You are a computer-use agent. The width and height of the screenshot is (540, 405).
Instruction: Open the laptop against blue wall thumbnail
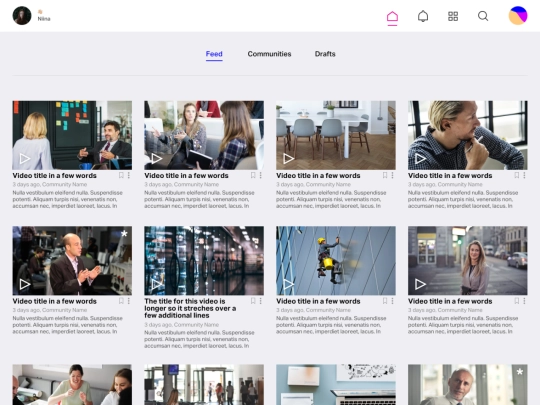[336, 385]
